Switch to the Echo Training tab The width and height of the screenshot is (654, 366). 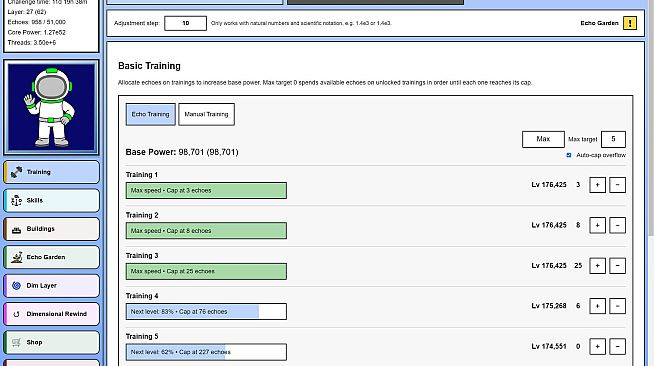(x=151, y=114)
